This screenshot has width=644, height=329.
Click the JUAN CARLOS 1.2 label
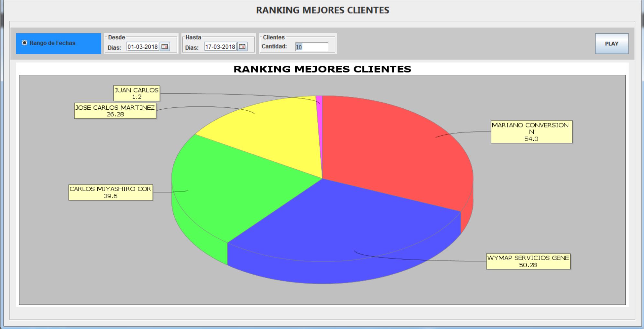coord(136,93)
